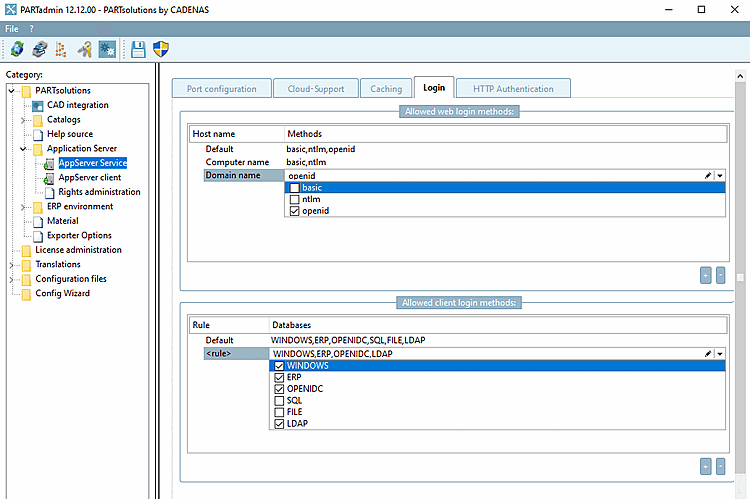
Task: Click the Material page icon
Action: point(38,222)
